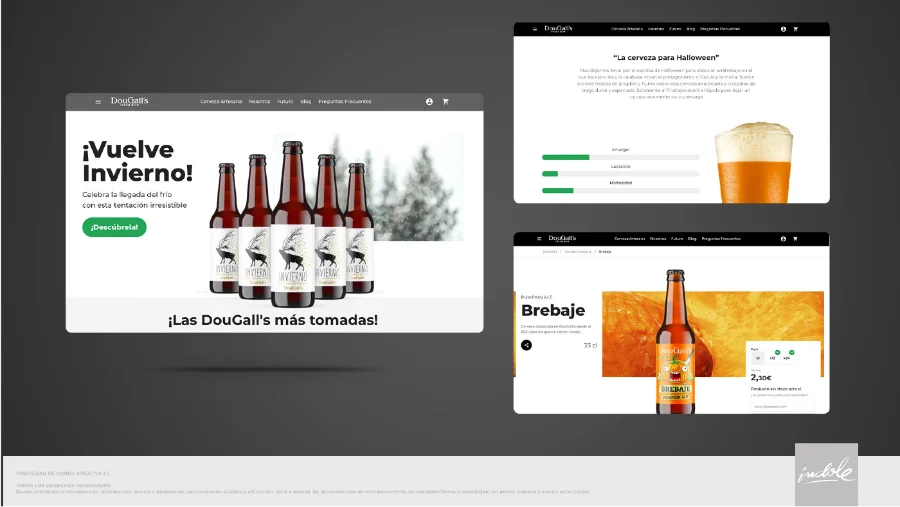Click DouGall's logo in Brebaje page
Screen dimensions: 900x507
tap(562, 238)
